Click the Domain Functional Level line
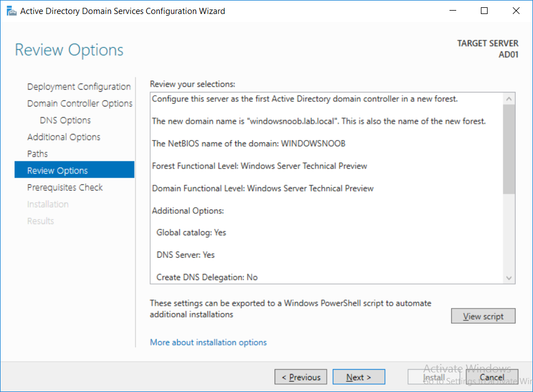This screenshot has width=533, height=392. 262,189
